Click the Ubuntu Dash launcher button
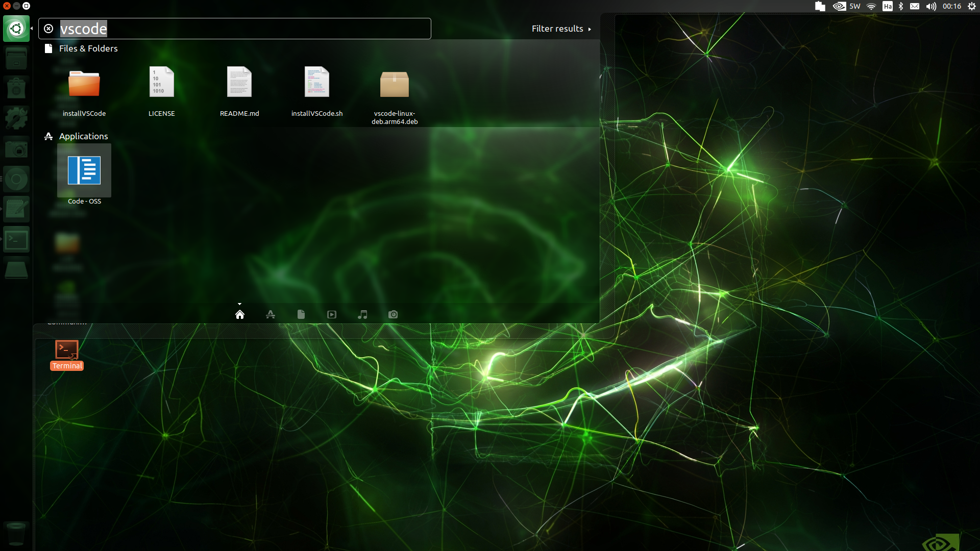980x551 pixels. (x=16, y=29)
